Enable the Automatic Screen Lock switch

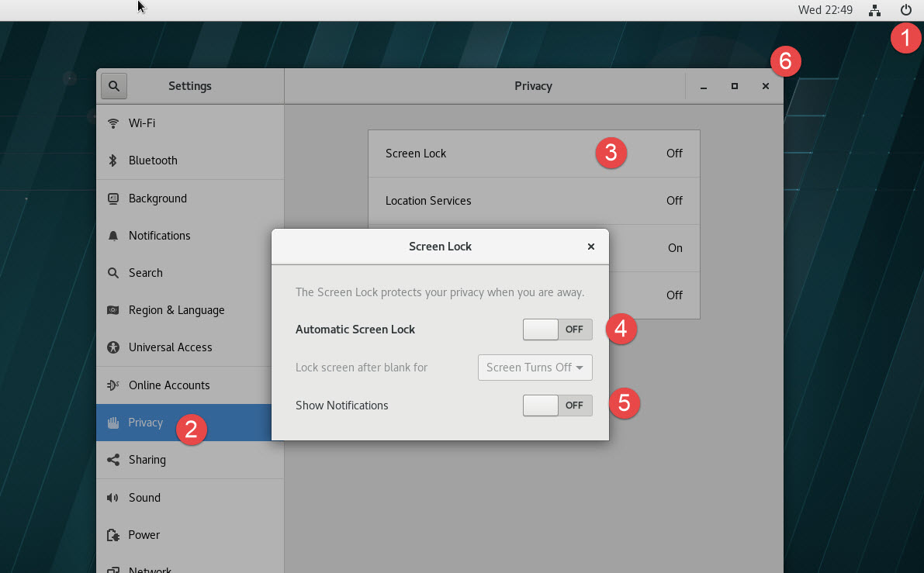[x=557, y=330]
